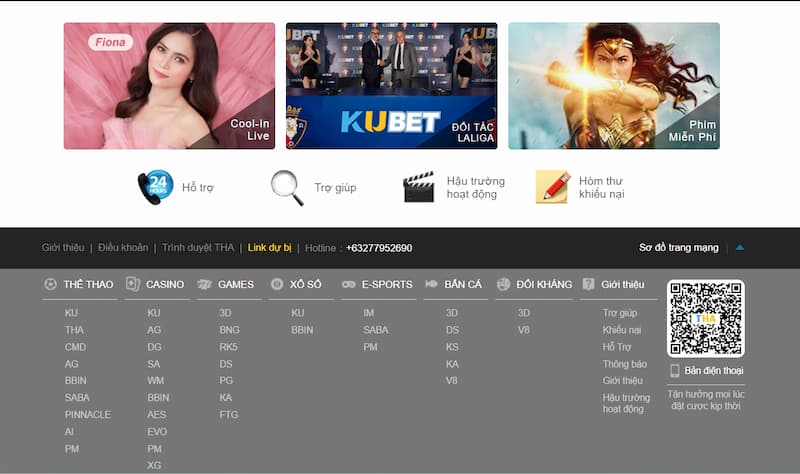This screenshot has height=474, width=800.
Task: Open the Fiona Cool-In Live banner
Action: click(169, 86)
